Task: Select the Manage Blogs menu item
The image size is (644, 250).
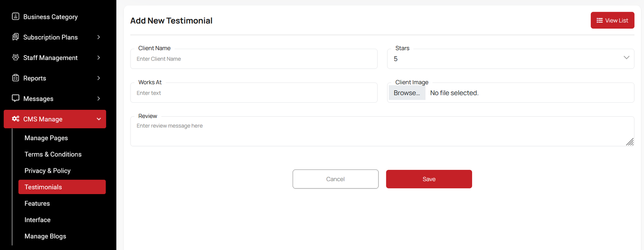Action: click(45, 236)
